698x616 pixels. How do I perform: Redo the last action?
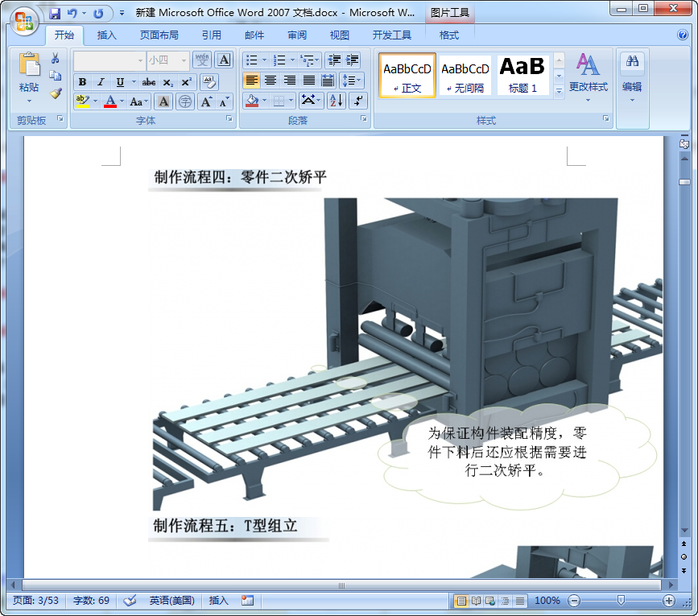click(x=98, y=14)
